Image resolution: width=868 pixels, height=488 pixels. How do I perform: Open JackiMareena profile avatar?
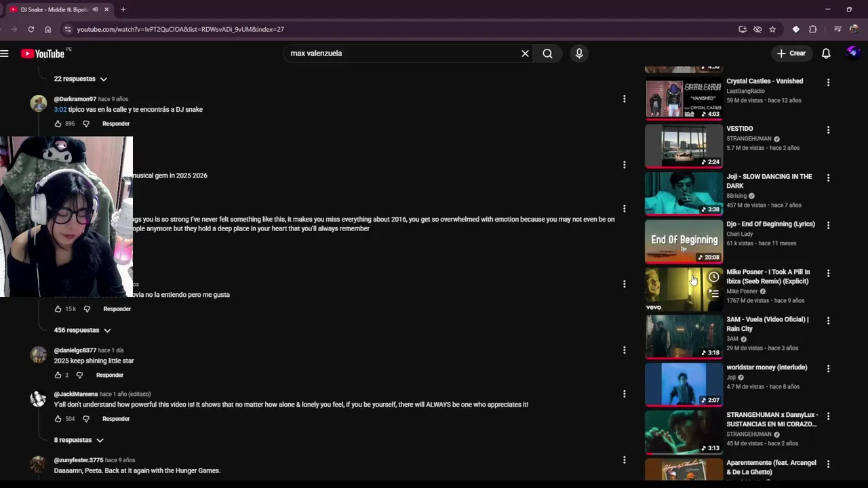pos(39,399)
